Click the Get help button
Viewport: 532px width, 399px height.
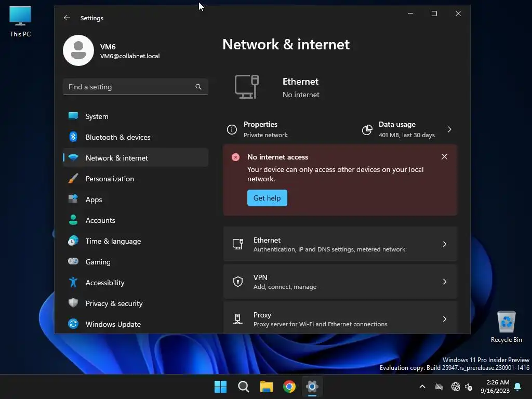coord(267,198)
